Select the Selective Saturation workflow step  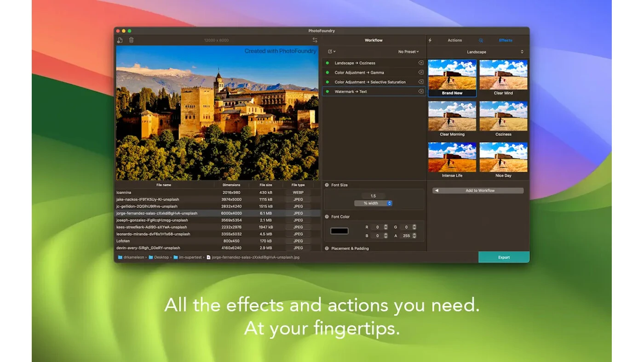click(374, 82)
